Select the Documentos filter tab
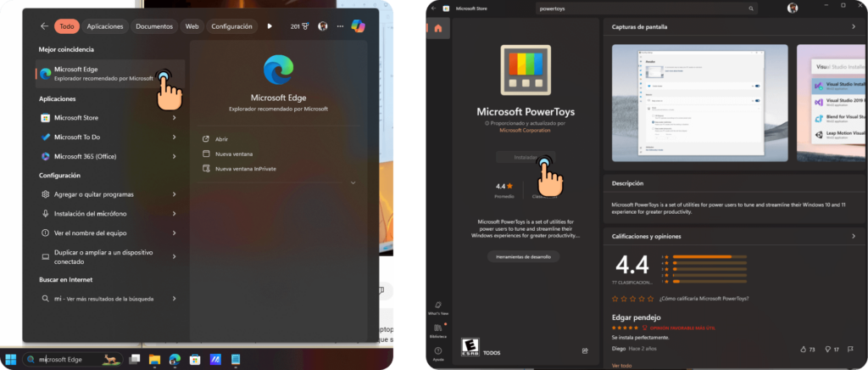 coord(154,26)
